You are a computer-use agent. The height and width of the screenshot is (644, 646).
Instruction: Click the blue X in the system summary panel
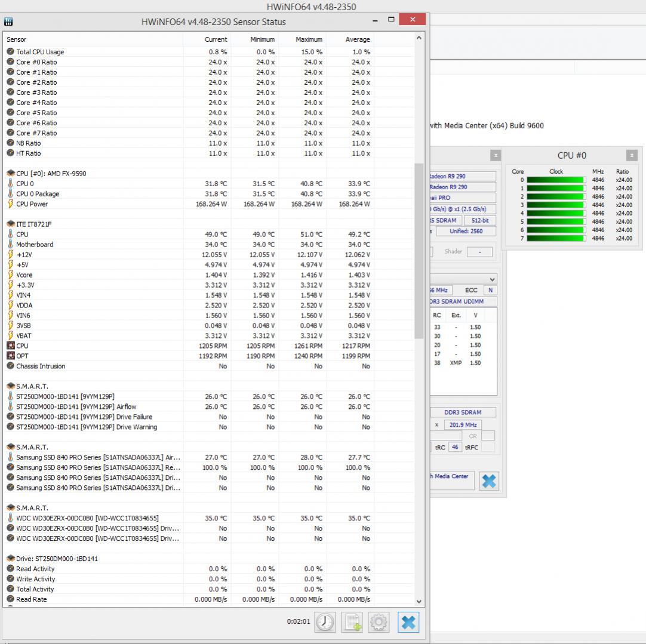click(488, 480)
